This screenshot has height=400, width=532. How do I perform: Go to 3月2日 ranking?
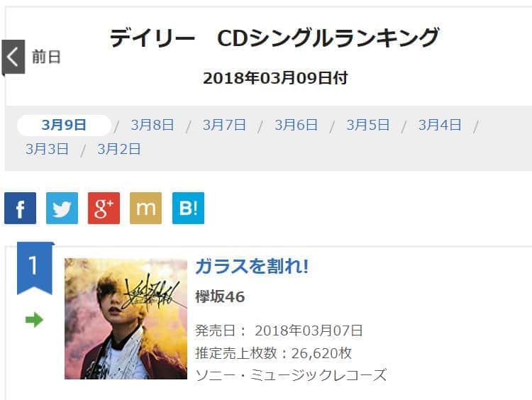[x=118, y=149]
